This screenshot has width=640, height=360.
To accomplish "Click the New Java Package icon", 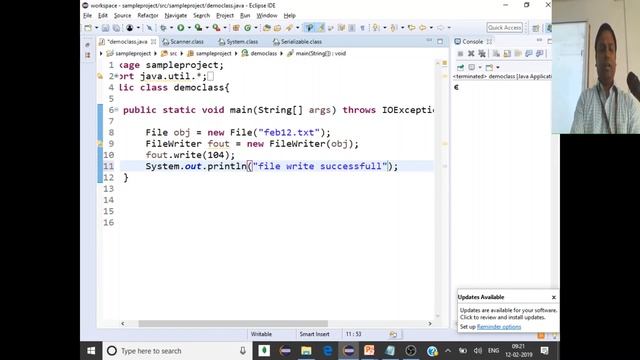I will pos(236,28).
